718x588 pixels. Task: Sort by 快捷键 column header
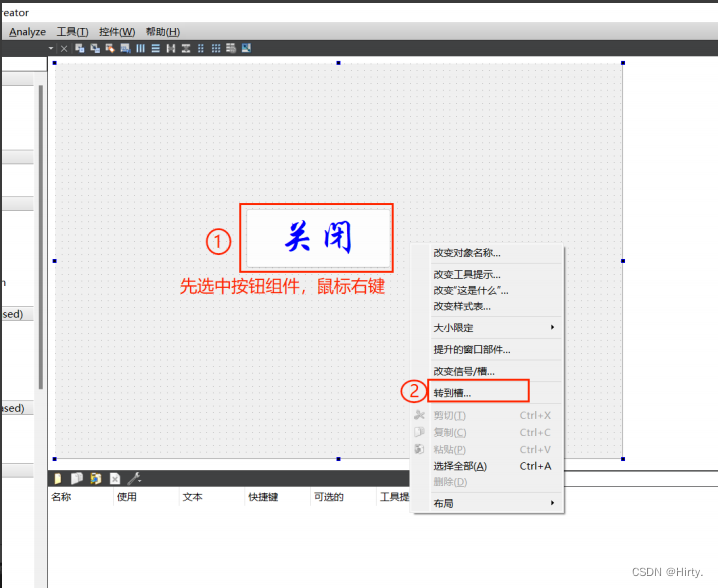(x=278, y=497)
